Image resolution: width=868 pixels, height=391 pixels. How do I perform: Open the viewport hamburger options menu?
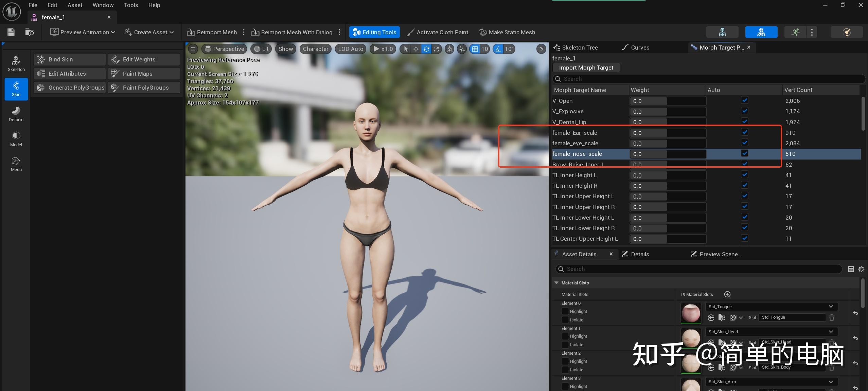[x=193, y=49]
